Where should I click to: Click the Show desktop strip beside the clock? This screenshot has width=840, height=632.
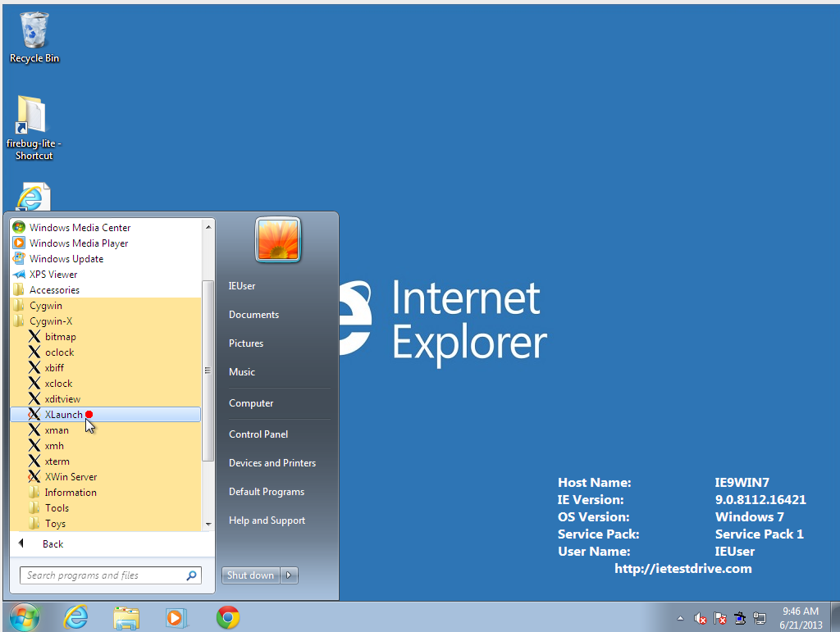[x=835, y=617]
